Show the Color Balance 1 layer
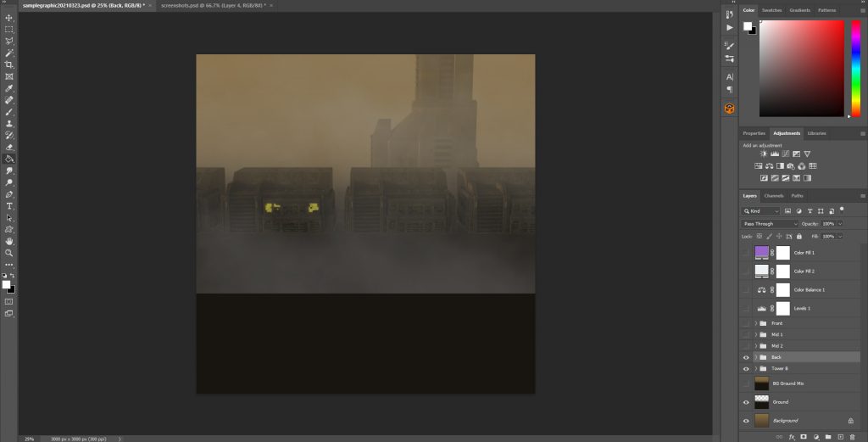The image size is (868, 442). (x=746, y=289)
